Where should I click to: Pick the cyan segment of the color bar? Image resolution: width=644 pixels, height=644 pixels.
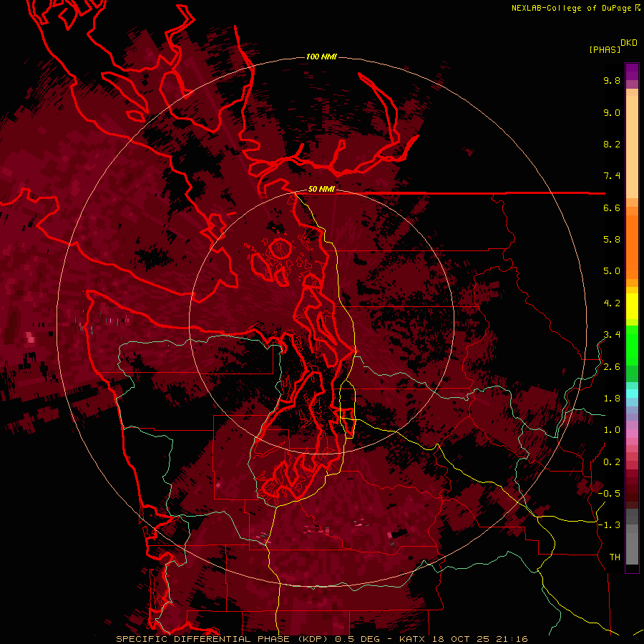tap(632, 394)
